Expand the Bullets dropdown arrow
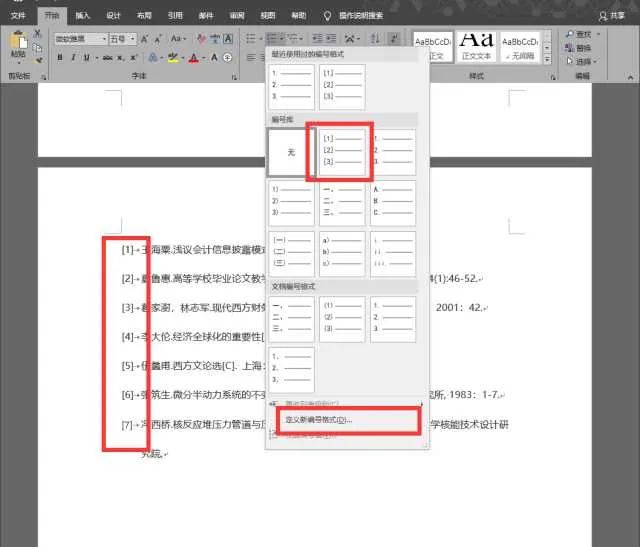The width and height of the screenshot is (640, 547). [x=261, y=39]
